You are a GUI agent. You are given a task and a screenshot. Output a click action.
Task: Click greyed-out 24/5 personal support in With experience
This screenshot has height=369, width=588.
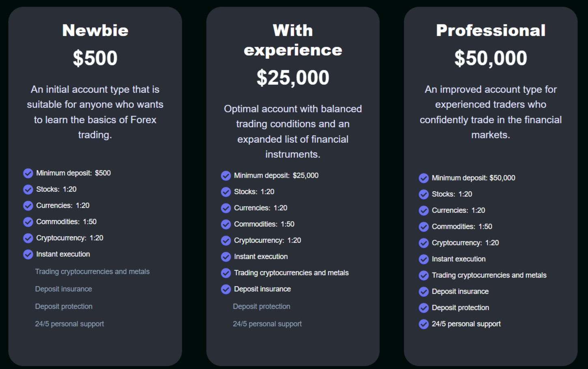click(x=267, y=324)
